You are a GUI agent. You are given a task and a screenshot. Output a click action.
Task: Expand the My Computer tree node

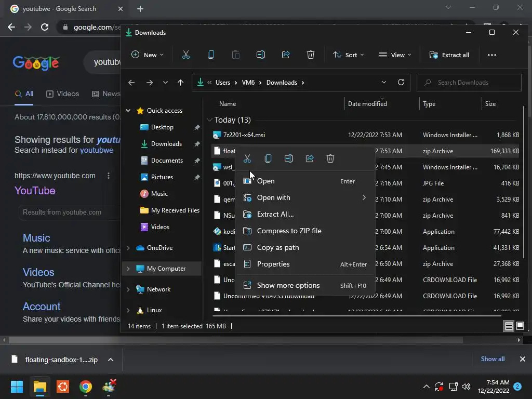128,269
